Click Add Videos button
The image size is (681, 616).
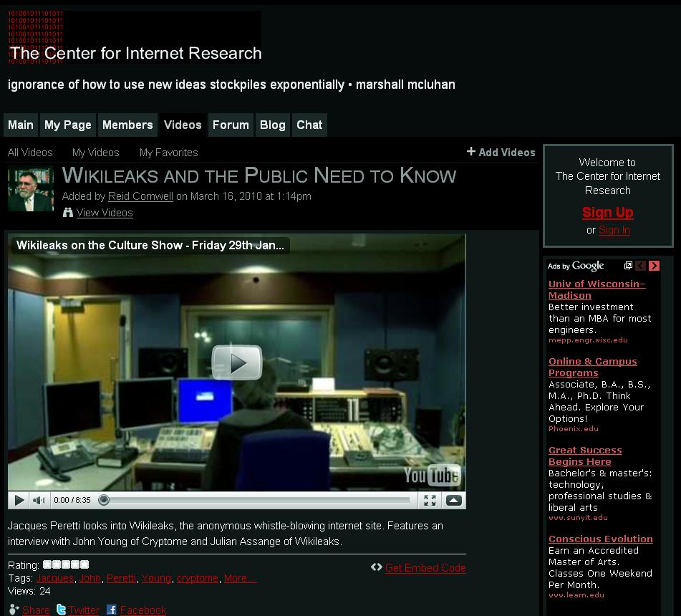pyautogui.click(x=501, y=152)
